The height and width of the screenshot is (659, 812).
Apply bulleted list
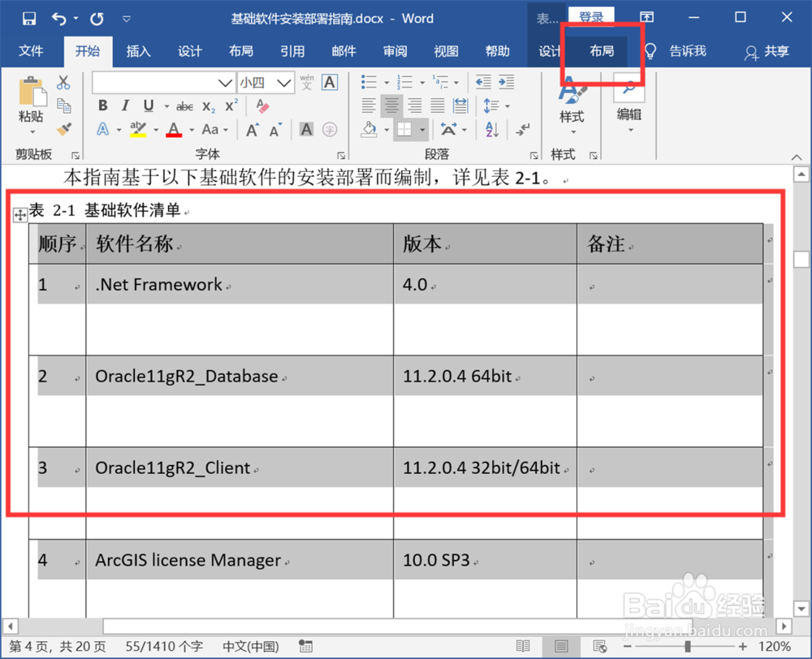pyautogui.click(x=369, y=82)
